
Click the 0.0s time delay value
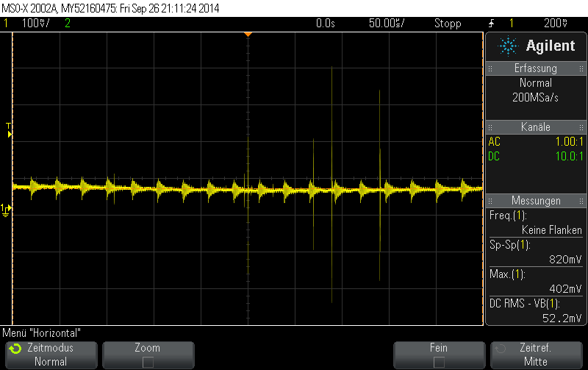325,24
